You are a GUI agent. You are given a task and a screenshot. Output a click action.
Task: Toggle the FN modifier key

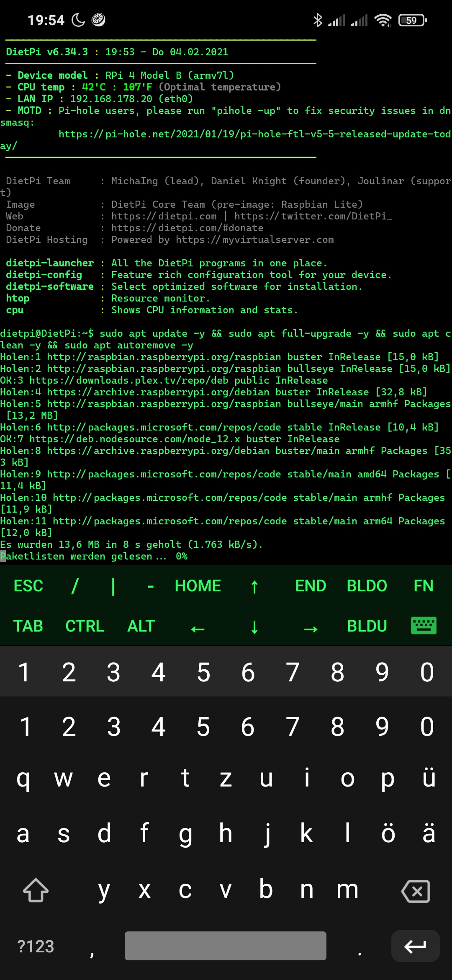coord(424,585)
